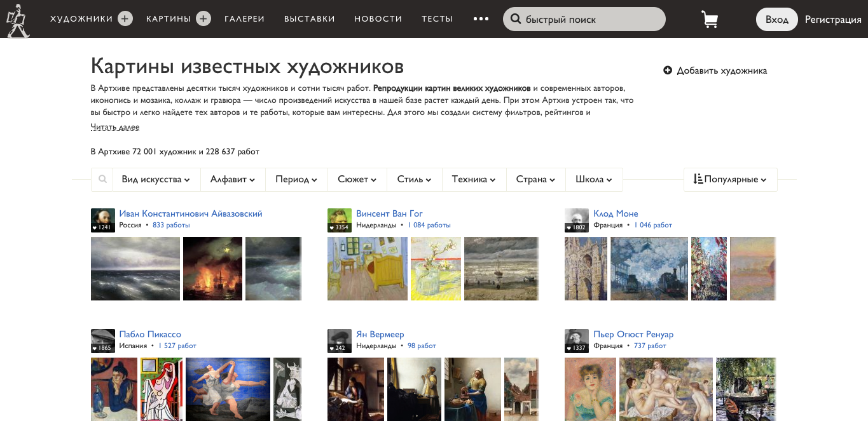The height and width of the screenshot is (444, 868).
Task: Expand text with Читать далее
Action: tap(115, 127)
